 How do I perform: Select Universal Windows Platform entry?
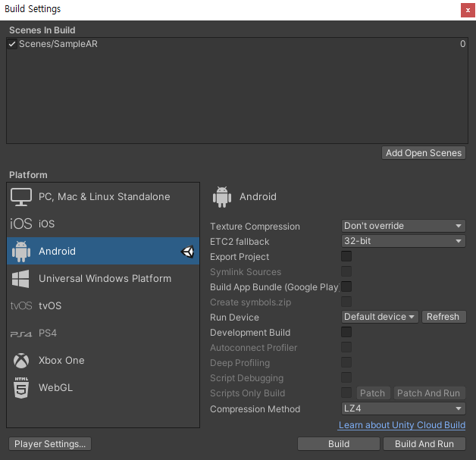coord(103,278)
